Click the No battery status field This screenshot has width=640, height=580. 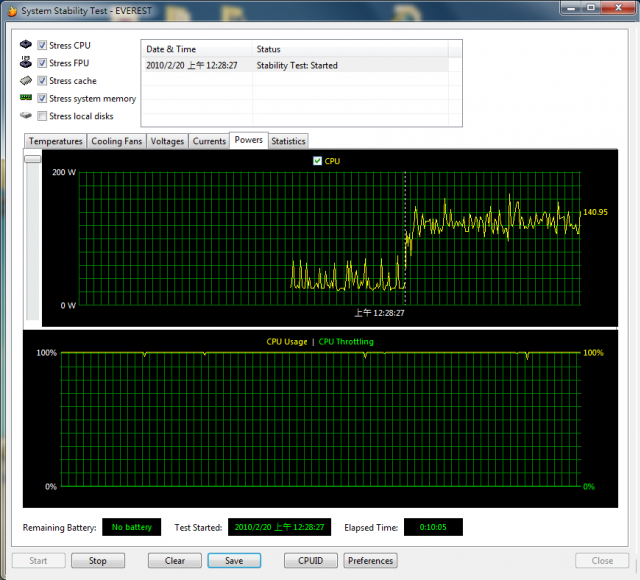click(131, 527)
